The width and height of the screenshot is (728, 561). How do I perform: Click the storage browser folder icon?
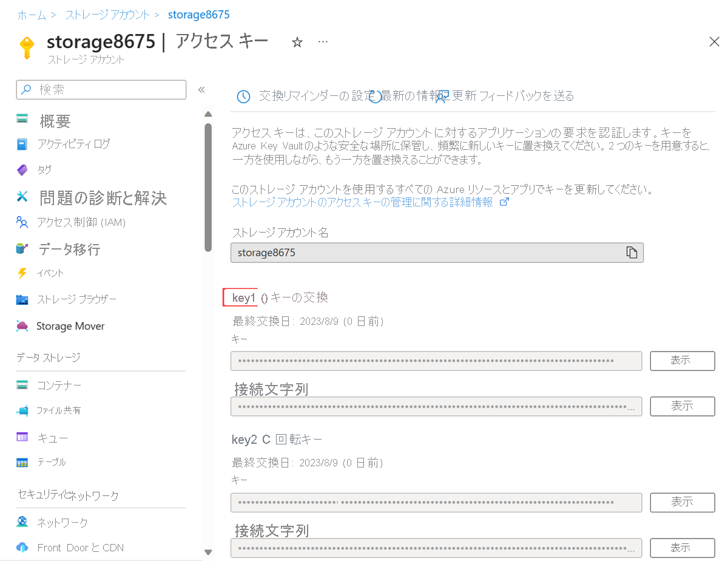22,299
